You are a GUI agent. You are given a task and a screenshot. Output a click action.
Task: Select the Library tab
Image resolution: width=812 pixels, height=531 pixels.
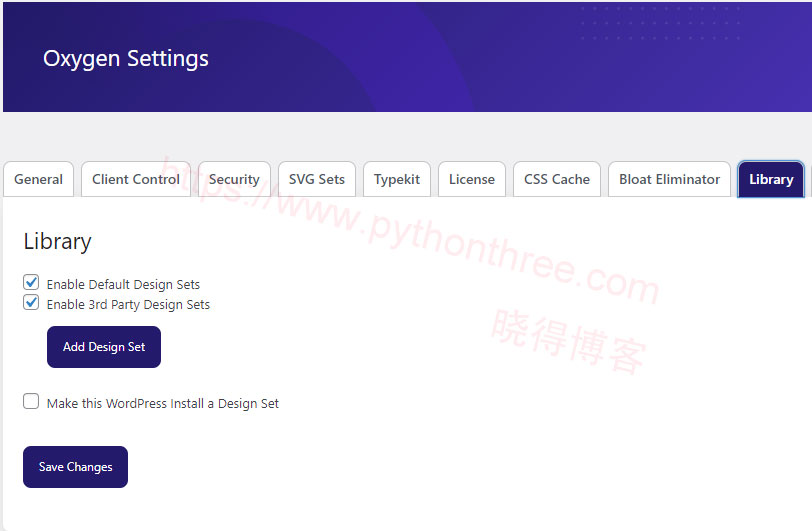point(771,179)
